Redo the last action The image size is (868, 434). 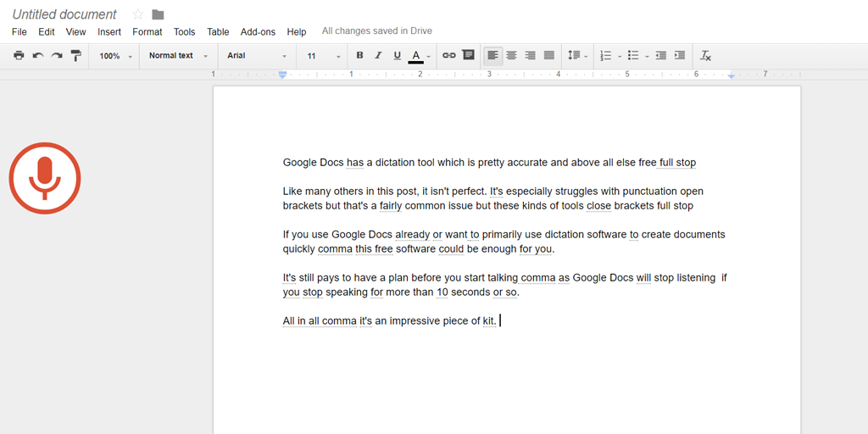57,55
